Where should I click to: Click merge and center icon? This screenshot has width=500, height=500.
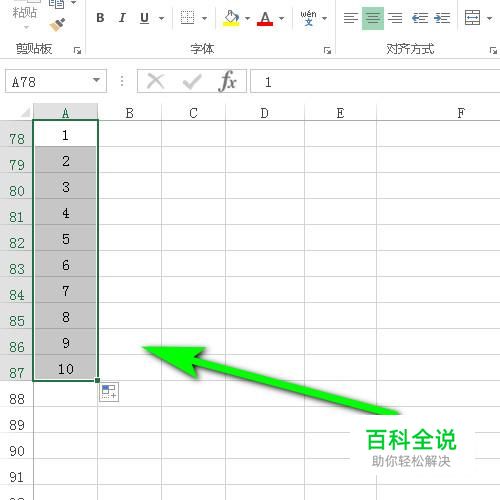[472, 18]
